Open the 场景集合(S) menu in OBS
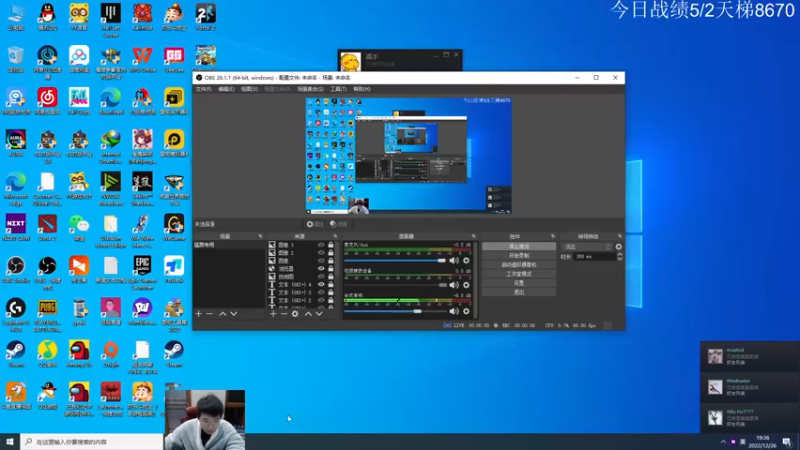Viewport: 800px width, 450px height. pos(310,89)
